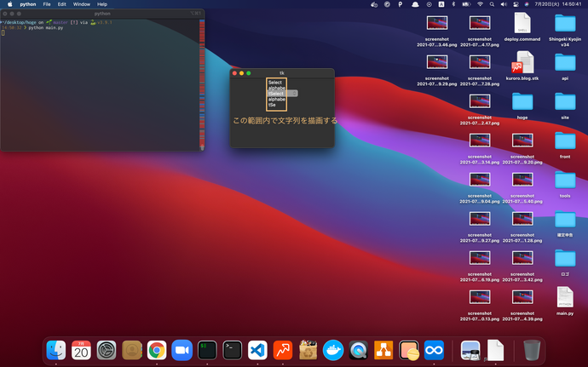Click the battery icon in menu bar
The width and height of the screenshot is (588, 367).
click(466, 4)
